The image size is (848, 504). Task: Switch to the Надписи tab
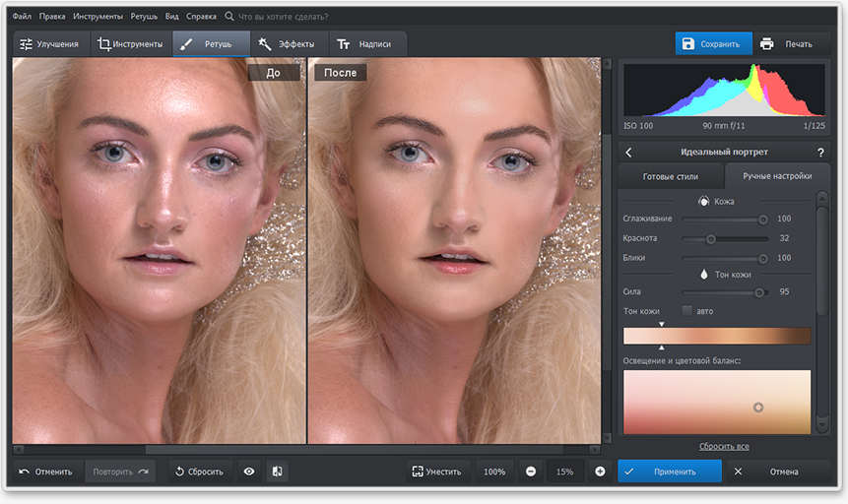pos(367,43)
